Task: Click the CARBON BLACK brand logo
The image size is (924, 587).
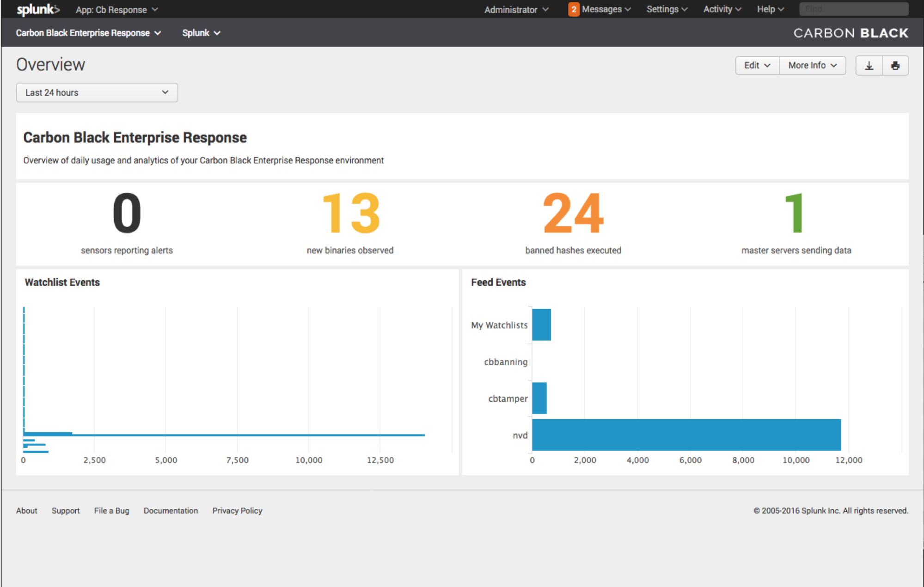Action: tap(851, 33)
